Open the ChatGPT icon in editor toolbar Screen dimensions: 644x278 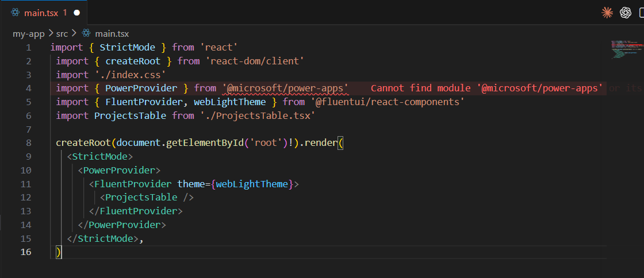tap(626, 13)
